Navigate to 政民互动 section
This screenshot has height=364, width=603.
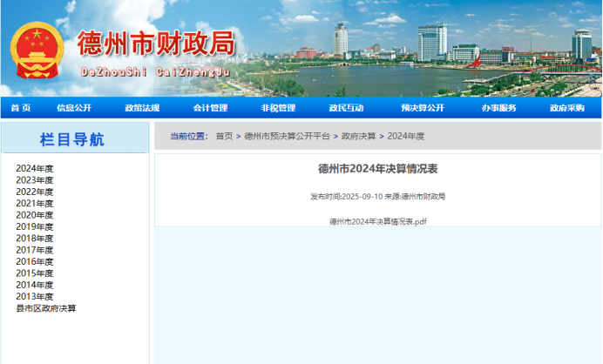point(346,108)
